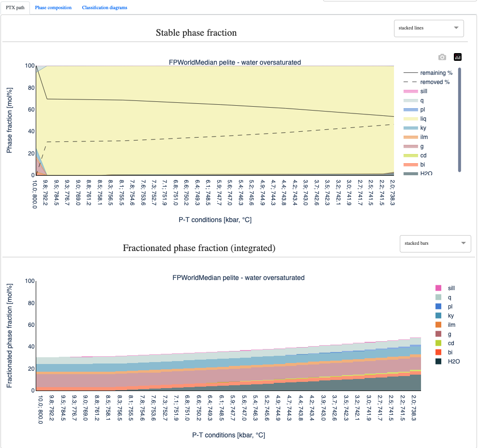Open the stacked bars plot-type dropdown
Screen dimensions: 478x448
(x=435, y=243)
